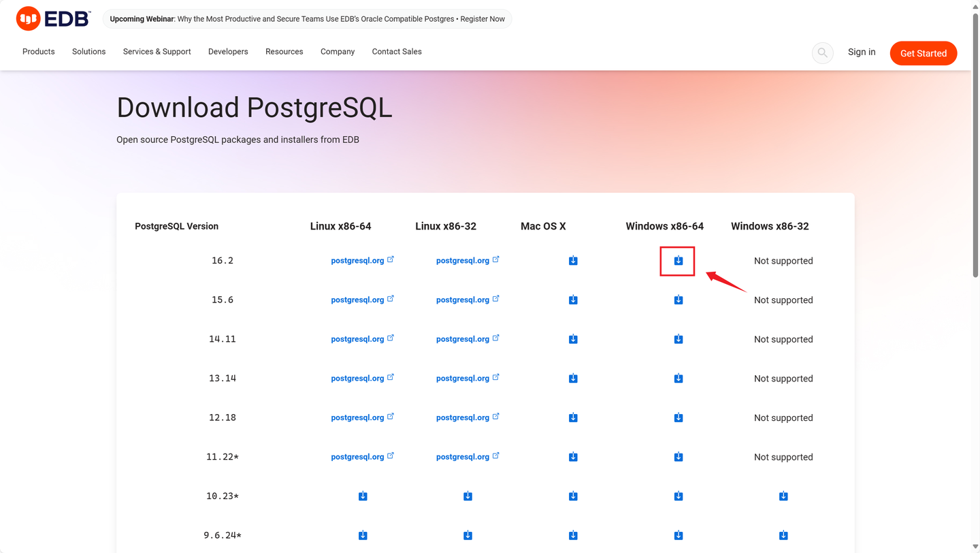Go to EDB home via logo
Screen dimensions: 980x553
[x=53, y=18]
